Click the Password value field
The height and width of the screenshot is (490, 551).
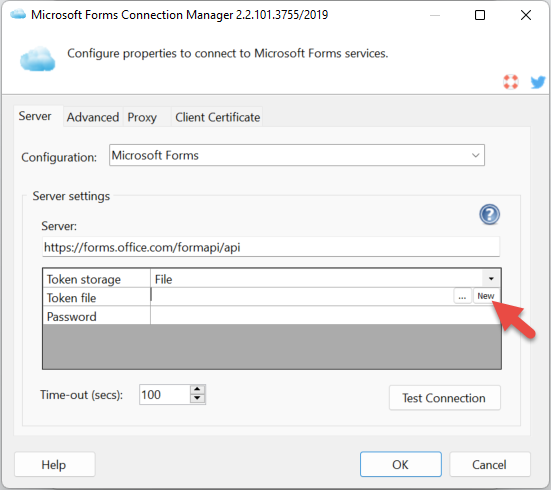[325, 316]
